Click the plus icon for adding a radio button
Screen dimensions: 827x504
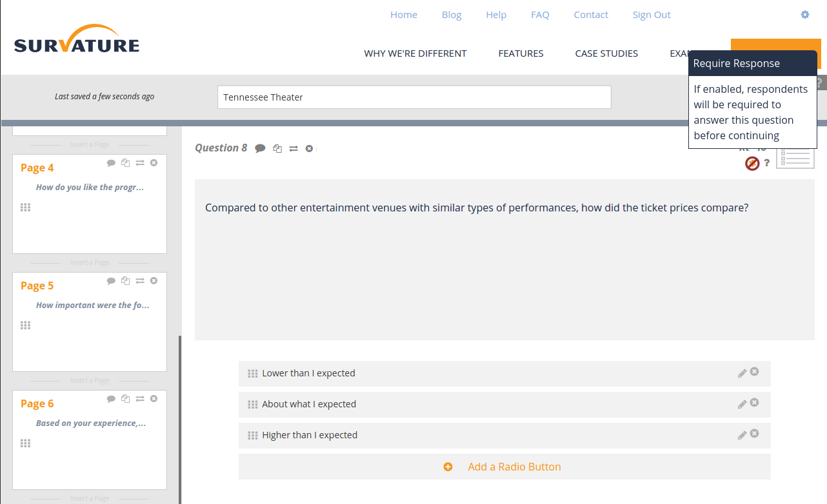[448, 467]
